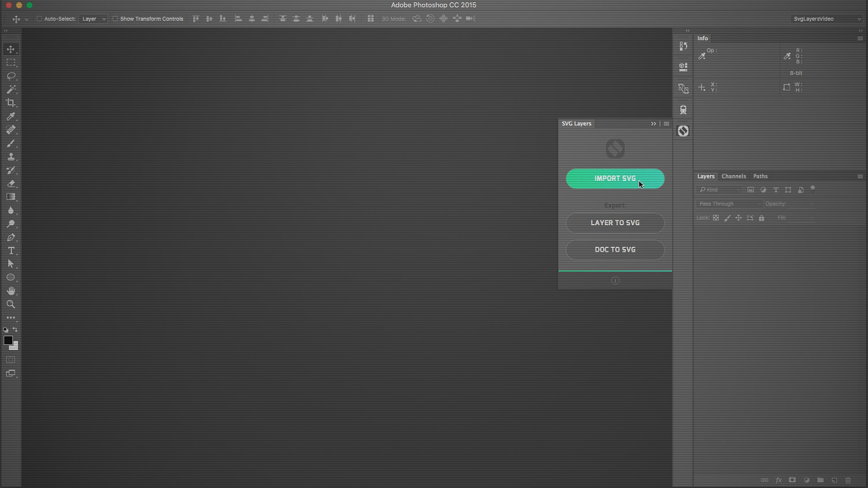Select the Hand tool

coord(11,291)
